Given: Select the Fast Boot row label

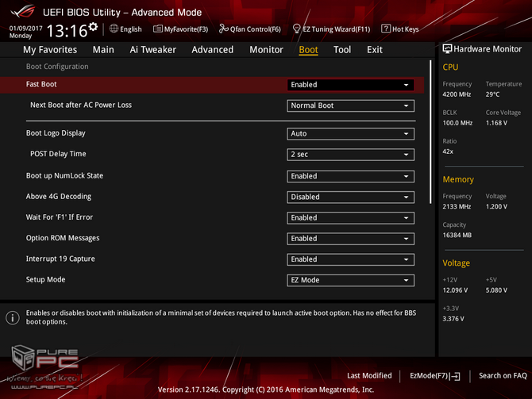Looking at the screenshot, I should click(x=41, y=84).
